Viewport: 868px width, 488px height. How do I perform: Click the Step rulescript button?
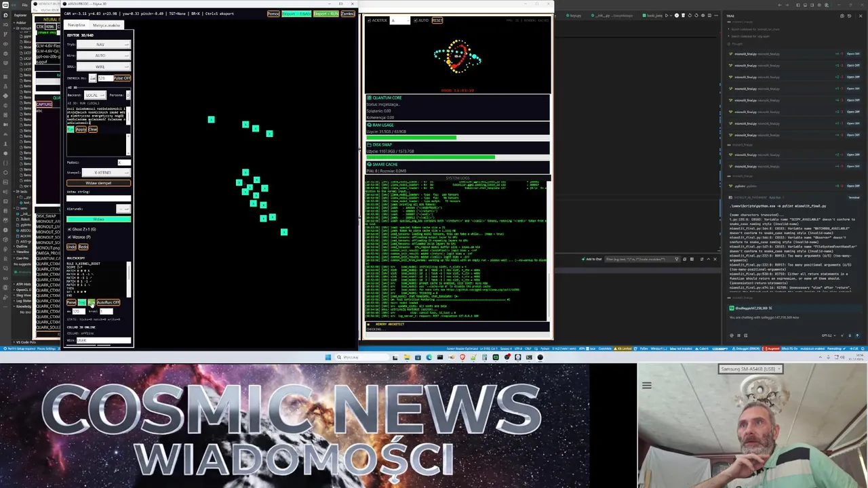click(82, 302)
